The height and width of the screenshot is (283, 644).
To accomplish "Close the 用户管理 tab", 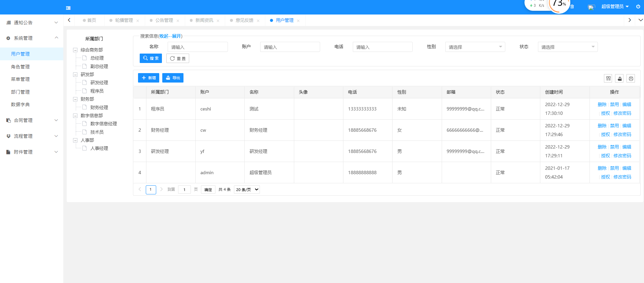I will click(x=298, y=21).
